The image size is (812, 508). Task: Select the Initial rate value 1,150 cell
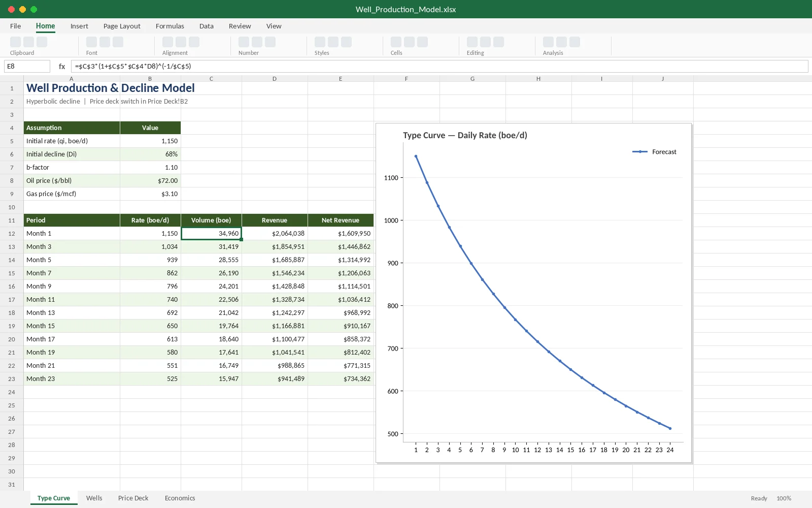[x=150, y=141]
